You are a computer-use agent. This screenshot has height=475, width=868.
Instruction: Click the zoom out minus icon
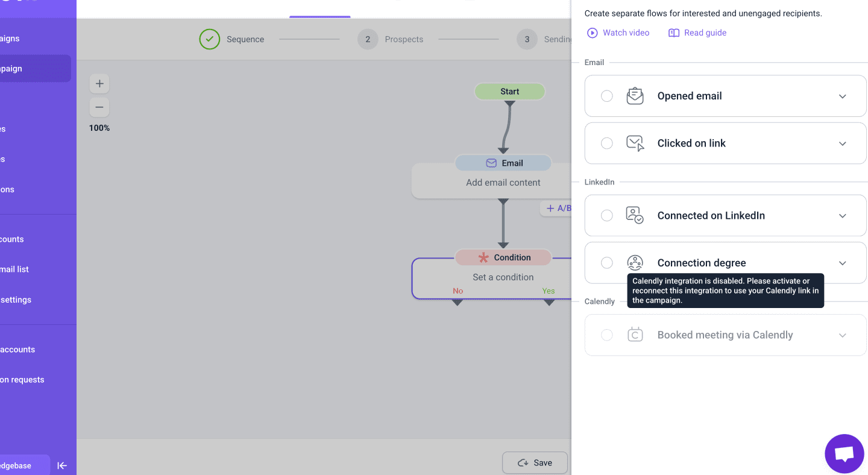[x=99, y=107]
